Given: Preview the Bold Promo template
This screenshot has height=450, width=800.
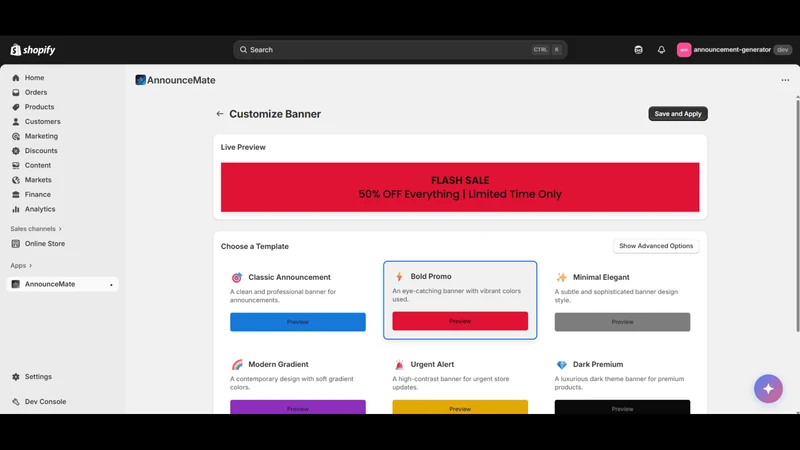Looking at the screenshot, I should click(460, 321).
